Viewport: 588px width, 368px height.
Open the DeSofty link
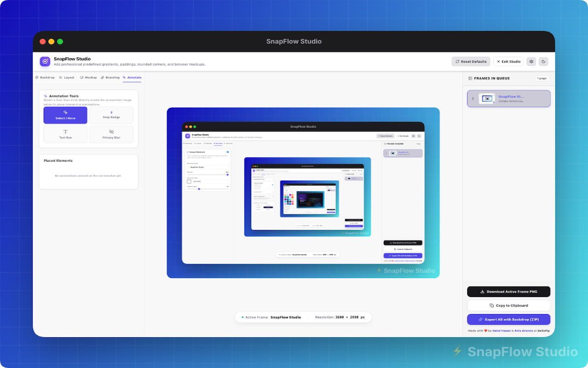tap(544, 331)
